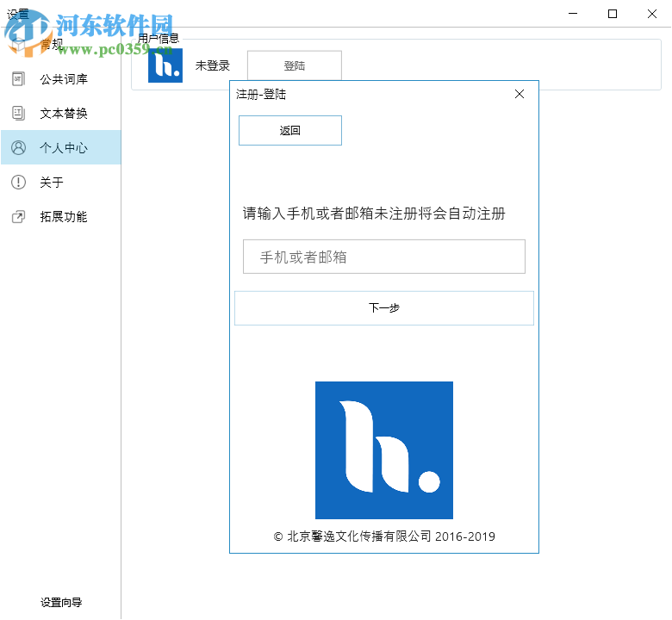Click the 关于 exclamation icon

pos(18,182)
